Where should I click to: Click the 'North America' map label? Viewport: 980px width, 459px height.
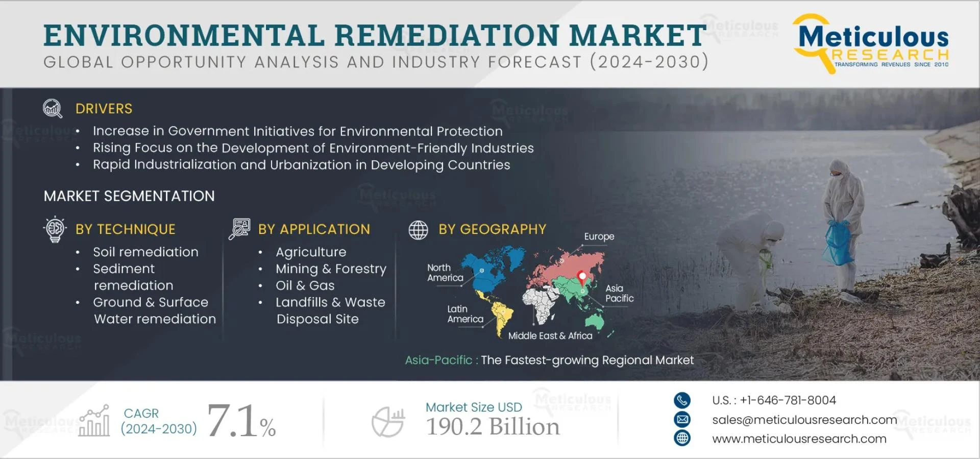coord(445,273)
